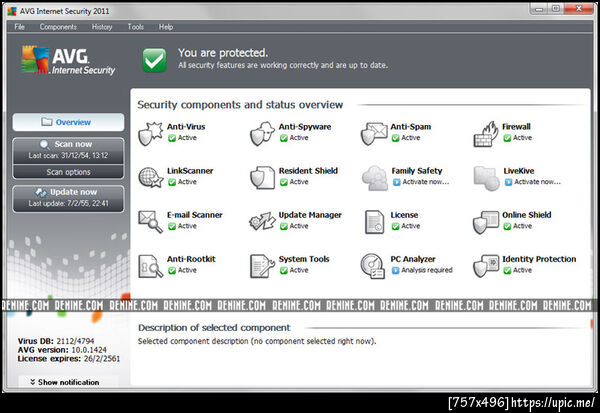600x413 pixels.
Task: Click the AVG title bar icon
Action: (x=12, y=11)
